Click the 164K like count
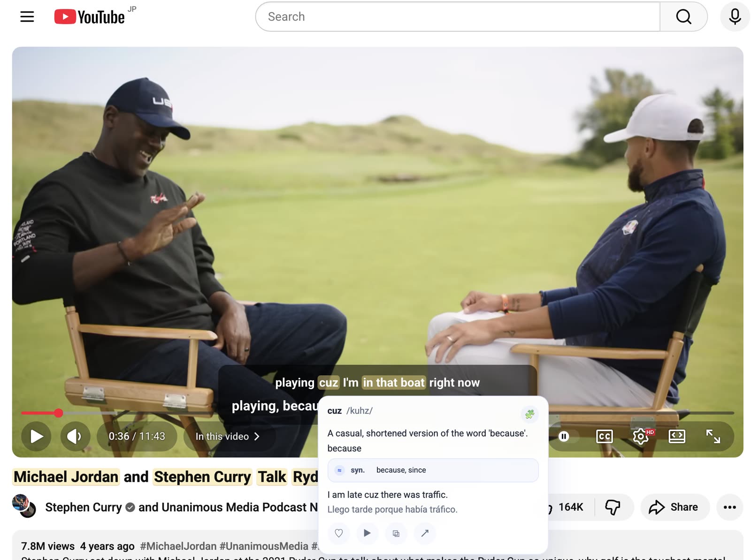Viewport: 751px width, 560px height. tap(571, 507)
